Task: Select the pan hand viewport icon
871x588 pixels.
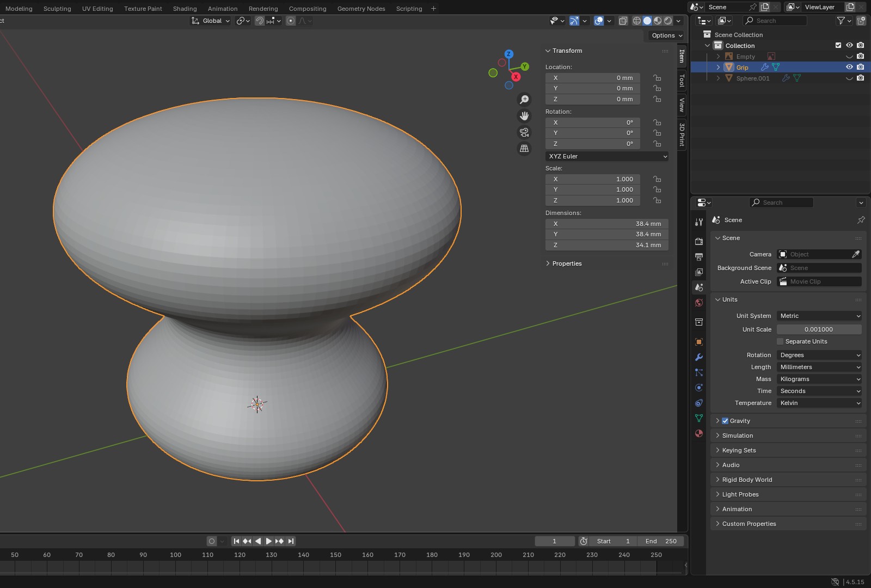Action: [524, 116]
